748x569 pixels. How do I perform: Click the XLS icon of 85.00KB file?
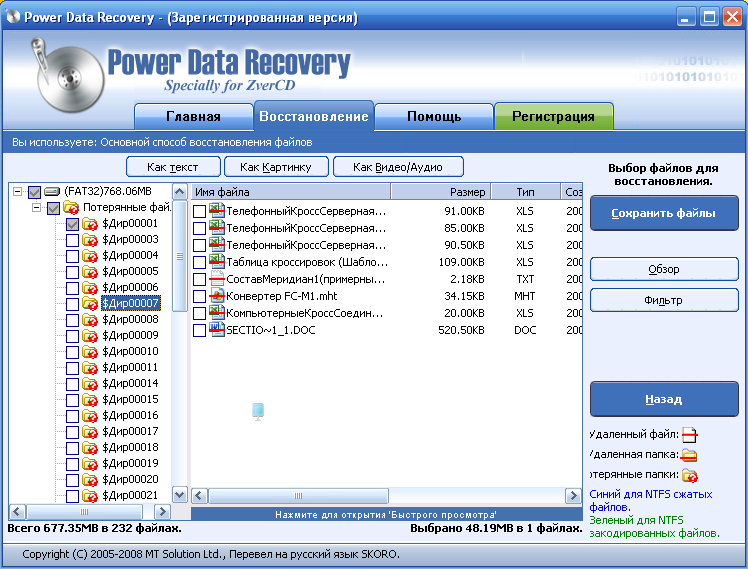(x=217, y=228)
